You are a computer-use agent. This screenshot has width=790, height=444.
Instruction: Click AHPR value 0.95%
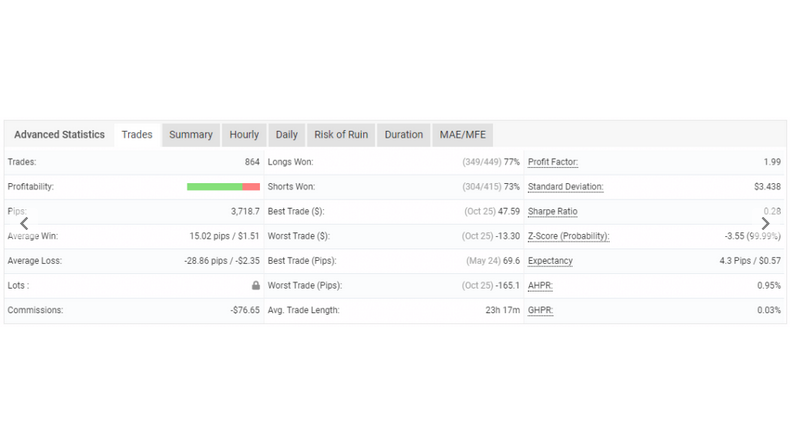point(769,285)
